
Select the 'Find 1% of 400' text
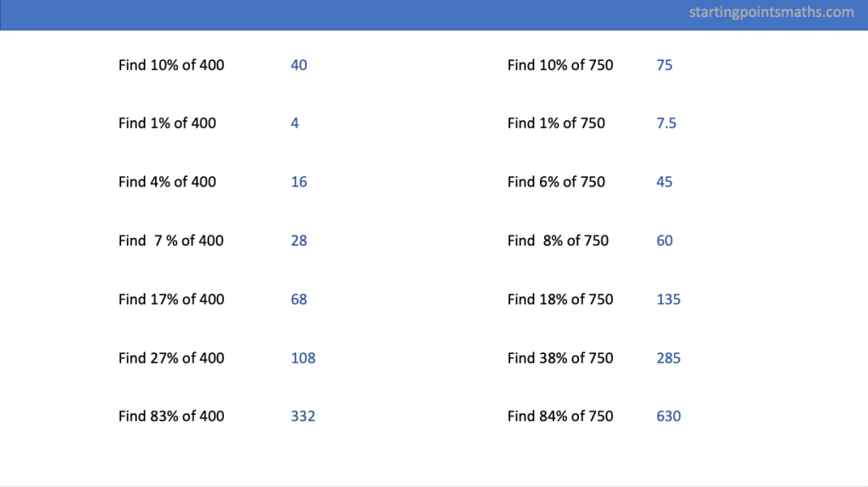(167, 124)
